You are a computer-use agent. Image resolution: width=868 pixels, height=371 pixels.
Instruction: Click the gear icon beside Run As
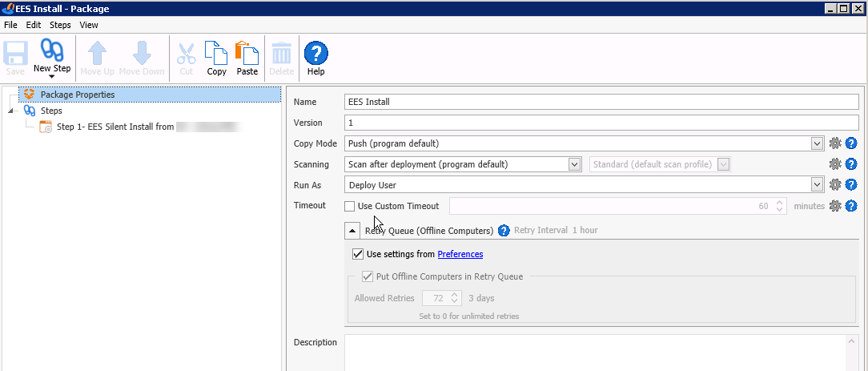click(835, 185)
